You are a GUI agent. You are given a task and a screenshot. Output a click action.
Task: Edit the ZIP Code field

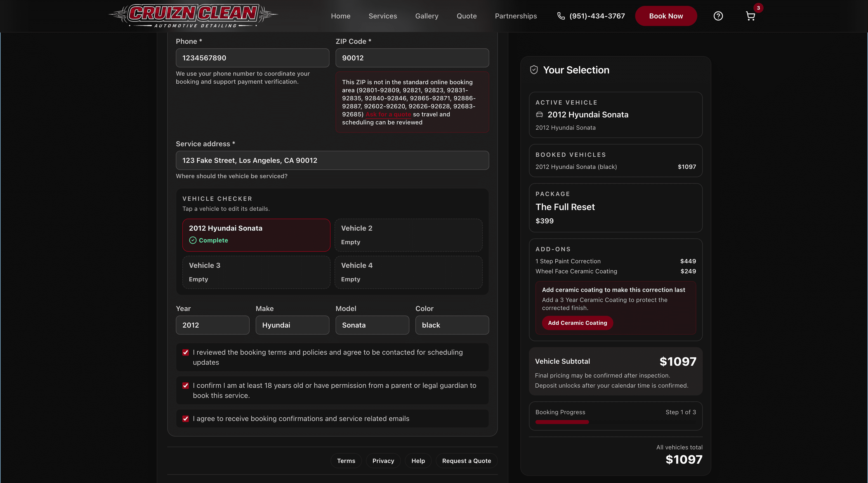pyautogui.click(x=412, y=58)
